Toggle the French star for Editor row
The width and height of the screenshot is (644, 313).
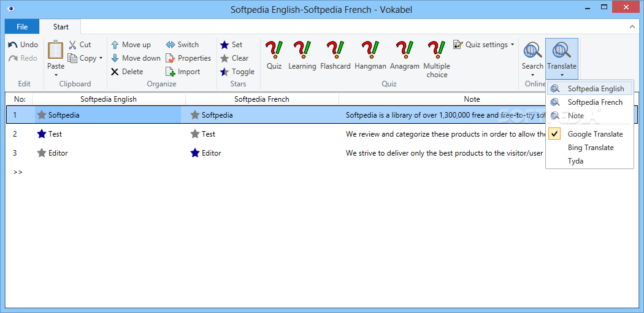pyautogui.click(x=195, y=153)
